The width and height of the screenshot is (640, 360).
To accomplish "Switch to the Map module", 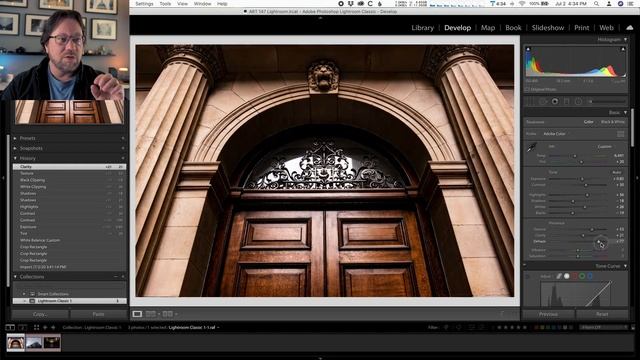I will 488,28.
